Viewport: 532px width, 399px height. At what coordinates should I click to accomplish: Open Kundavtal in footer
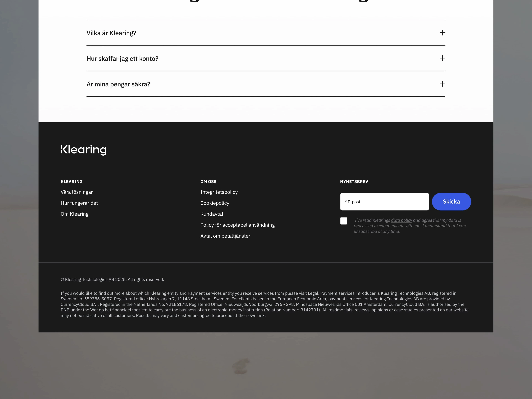tap(212, 214)
